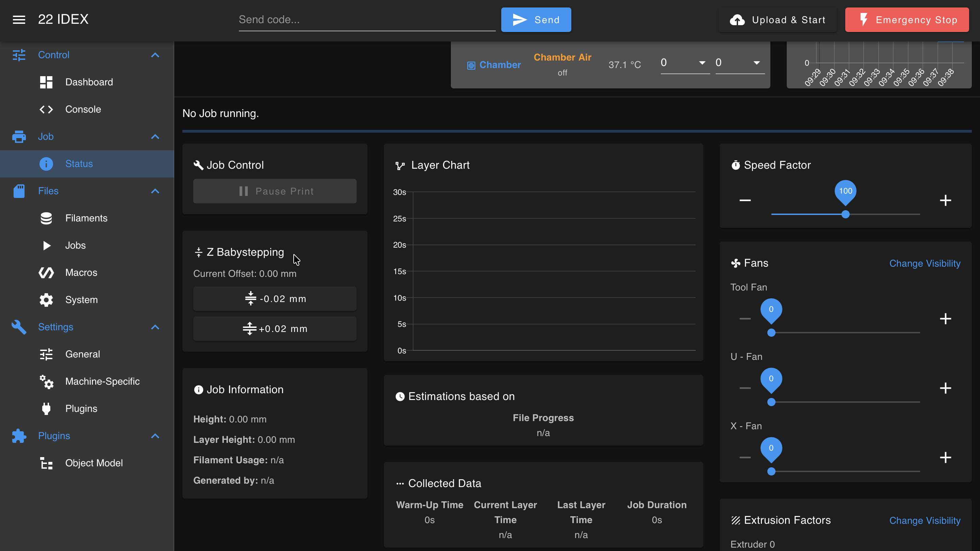Click the Send button
The width and height of the screenshot is (980, 551).
(x=536, y=20)
